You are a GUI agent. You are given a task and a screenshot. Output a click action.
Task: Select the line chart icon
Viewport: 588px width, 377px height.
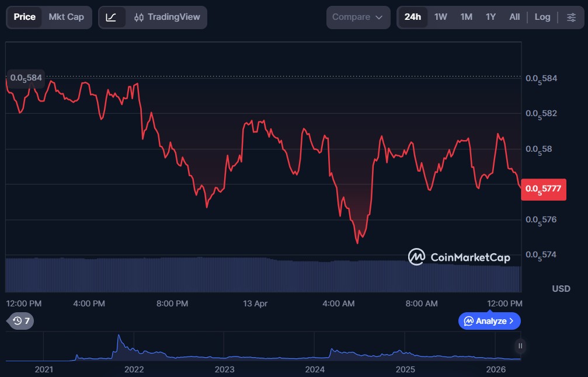coord(112,17)
